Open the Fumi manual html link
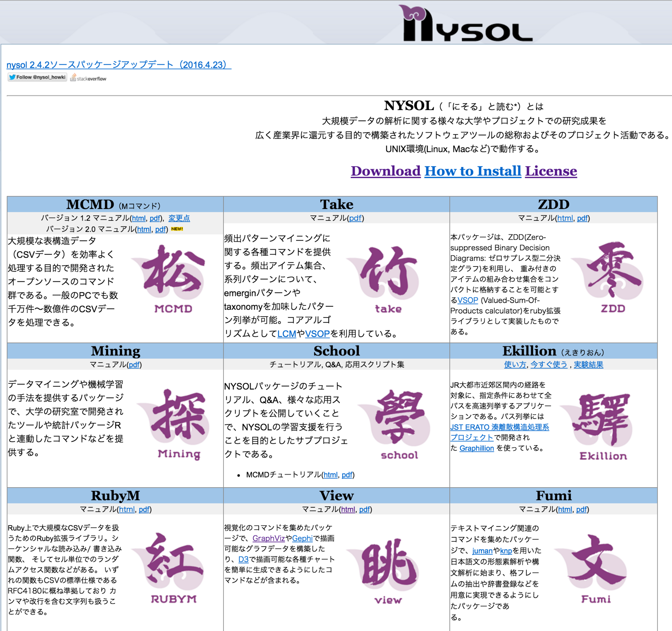672x631 pixels. [x=565, y=509]
